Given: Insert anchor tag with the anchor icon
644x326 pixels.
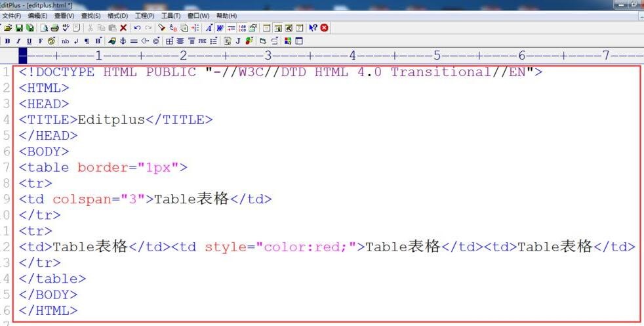Looking at the screenshot, I should [123, 41].
